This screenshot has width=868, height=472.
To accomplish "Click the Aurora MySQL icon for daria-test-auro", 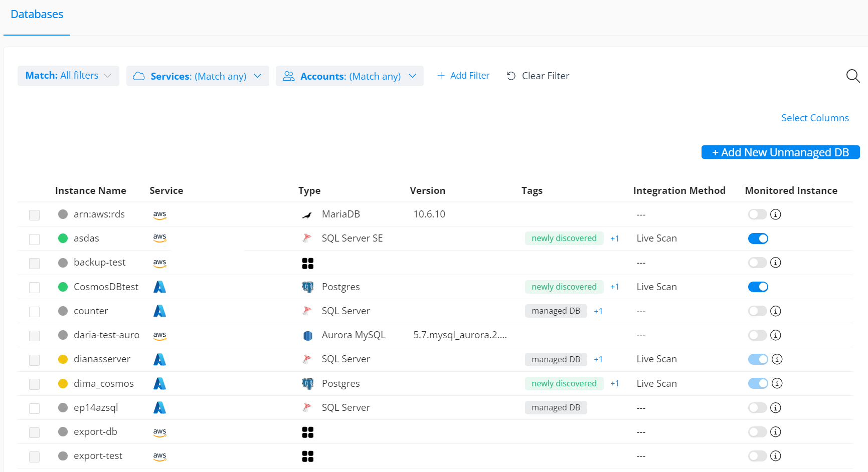I will coord(307,335).
